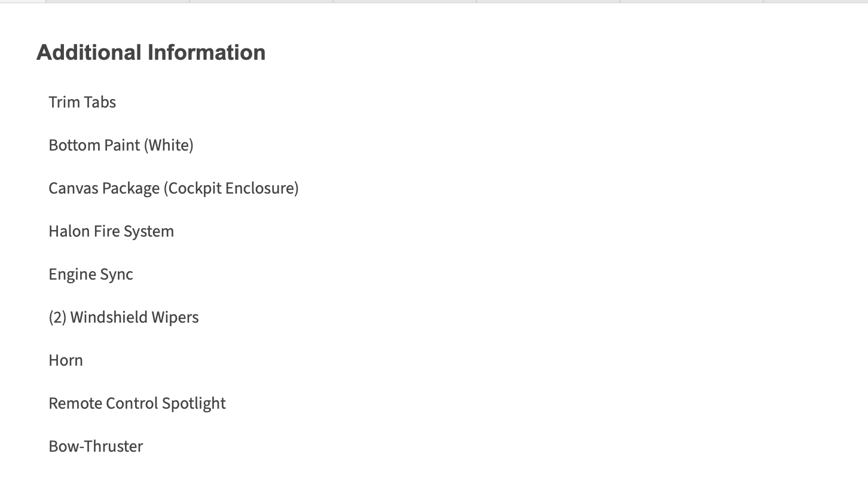Viewport: 868px width, 478px height.
Task: Click the "(2)" before Windshield Wipers
Action: coord(57,317)
